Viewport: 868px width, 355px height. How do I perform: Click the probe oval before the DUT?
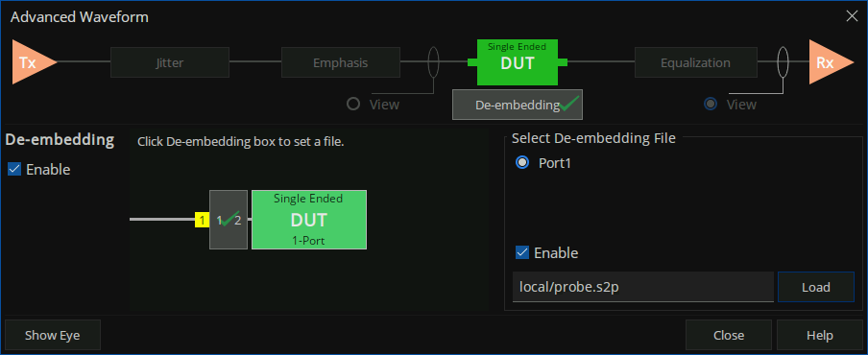click(433, 62)
